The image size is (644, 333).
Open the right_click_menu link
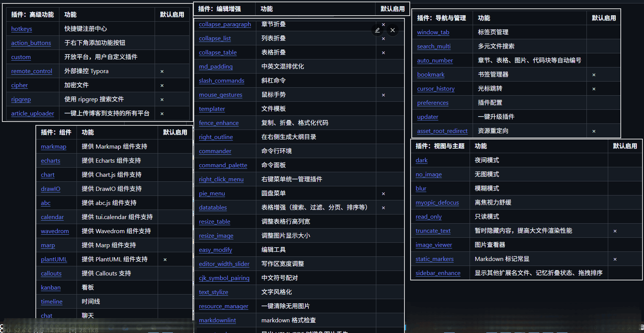tap(221, 179)
